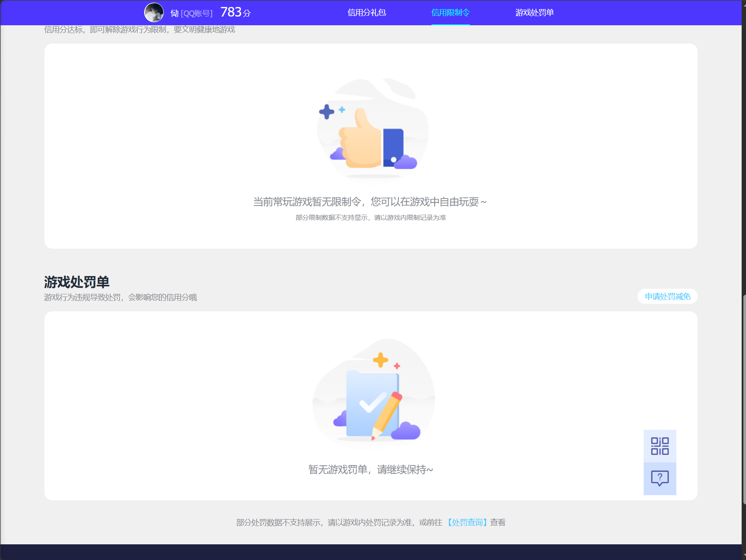Switch to the 信用分礼包 tab

[367, 13]
